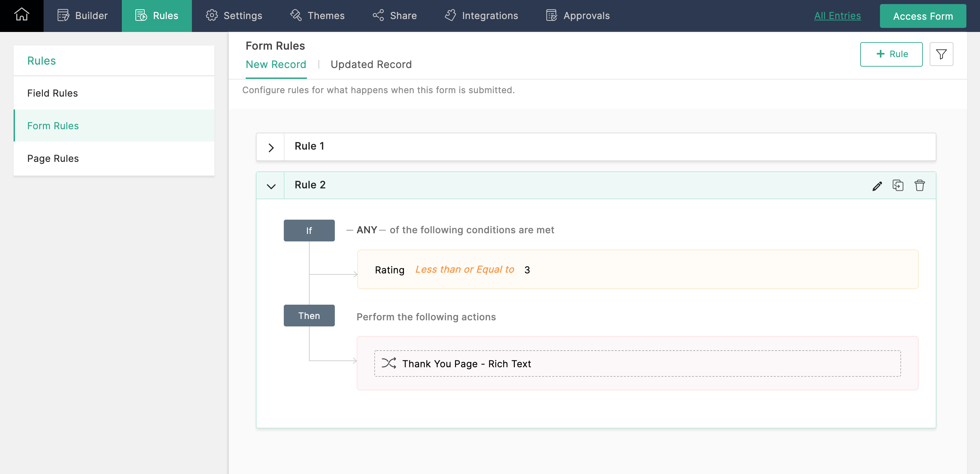The width and height of the screenshot is (980, 474).
Task: Click the Access Form button
Action: coord(922,16)
